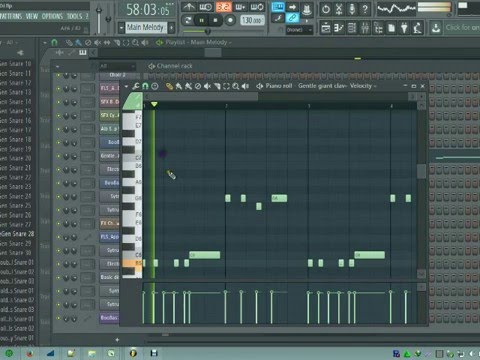
Task: Open the PATTERNS menu
Action: [11, 16]
